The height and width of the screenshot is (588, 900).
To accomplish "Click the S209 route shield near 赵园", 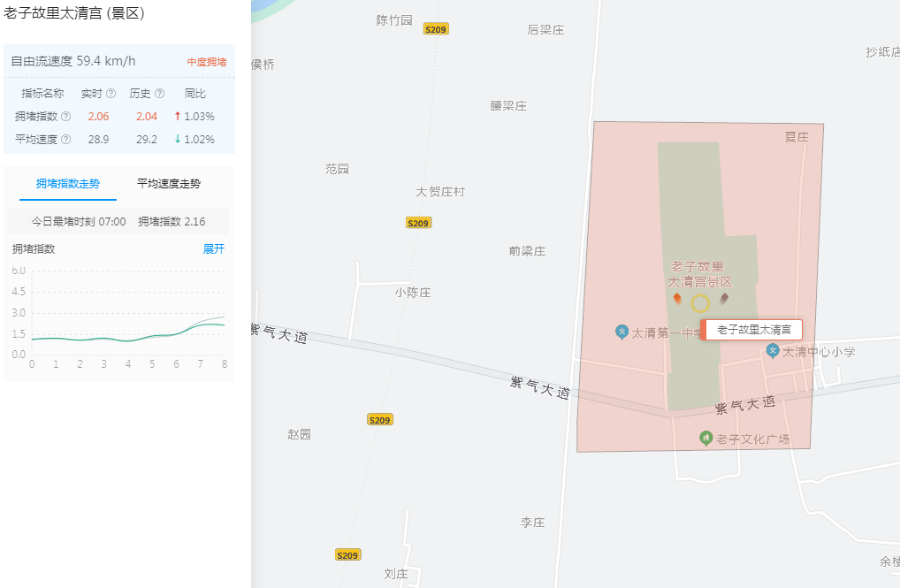I will pos(378,419).
